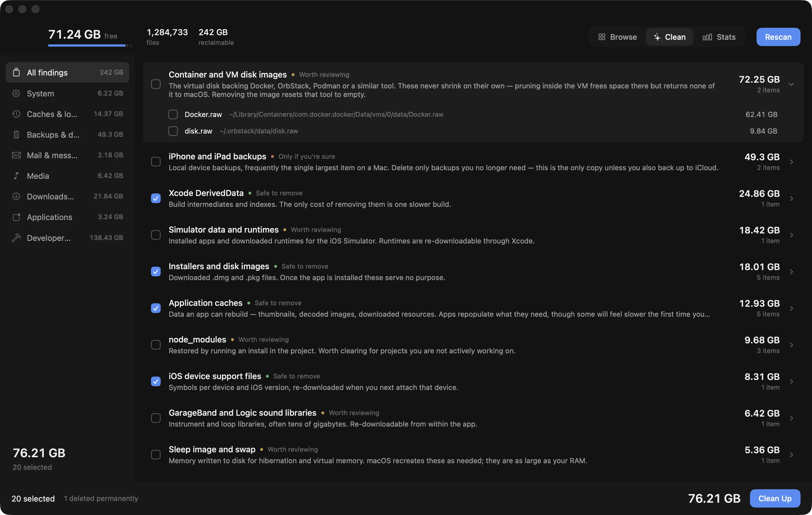Uncheck the Xcode DerivedData checkbox
The height and width of the screenshot is (515, 812).
point(156,198)
